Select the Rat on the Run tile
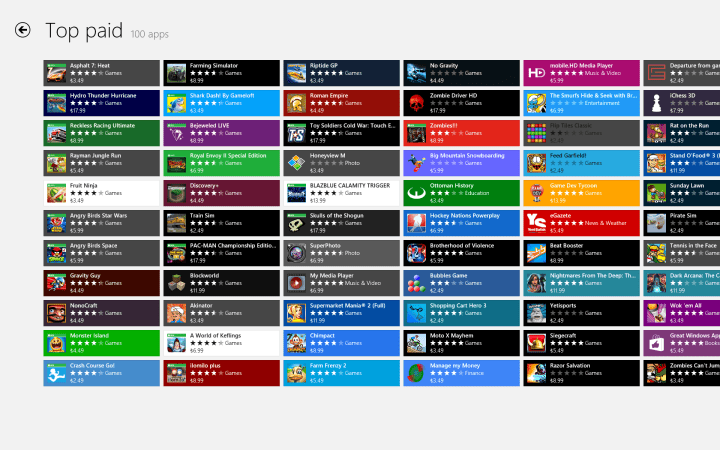 [682, 133]
